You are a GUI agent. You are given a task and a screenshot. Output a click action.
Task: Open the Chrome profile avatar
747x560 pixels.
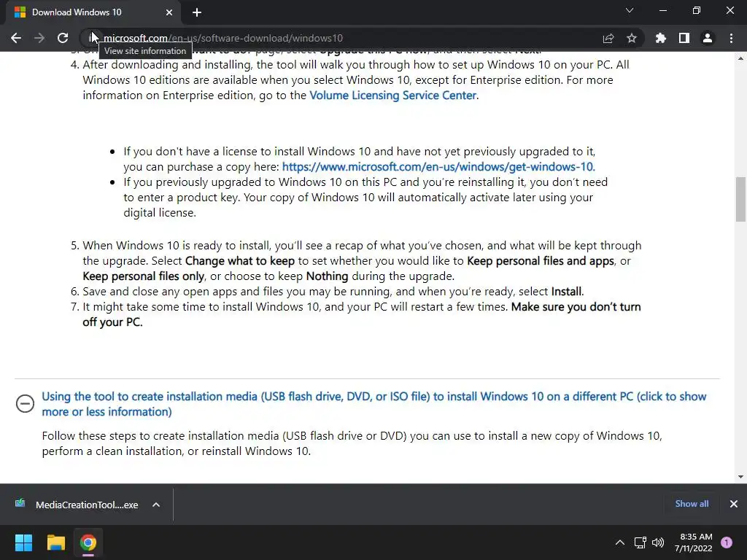[708, 38]
